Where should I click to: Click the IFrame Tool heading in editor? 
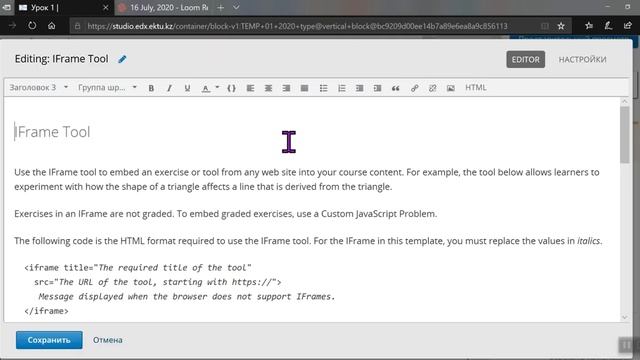pyautogui.click(x=52, y=132)
